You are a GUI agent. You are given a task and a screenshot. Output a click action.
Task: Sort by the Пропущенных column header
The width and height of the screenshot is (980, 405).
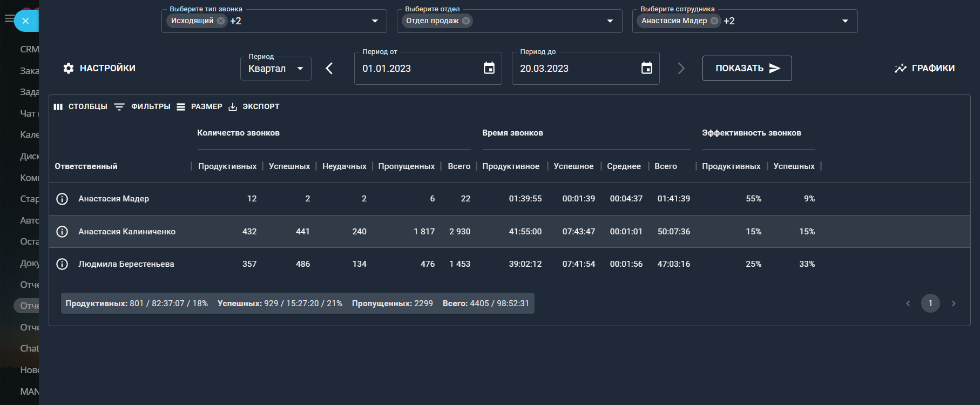tap(406, 166)
